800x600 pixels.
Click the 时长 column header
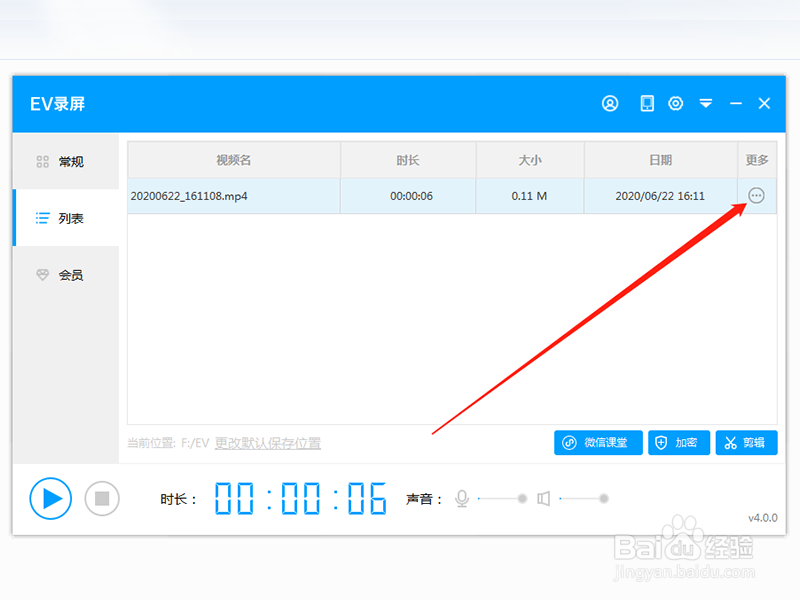coord(408,160)
